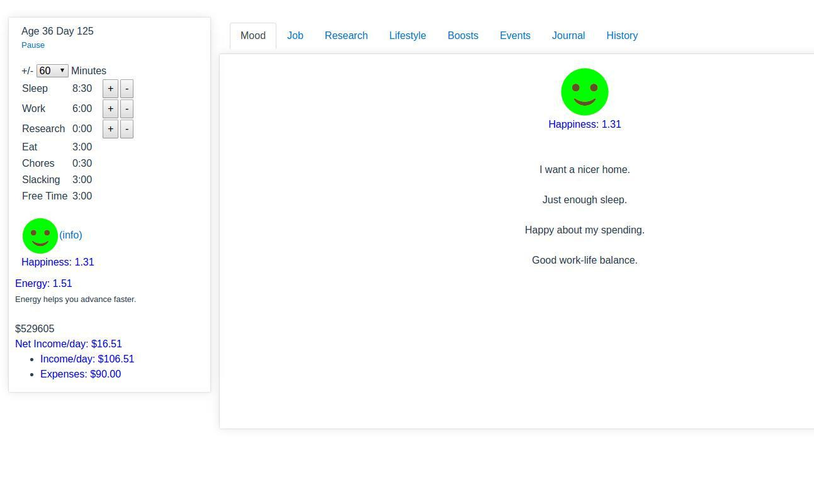Decrease Sleep time with minus button

[127, 89]
